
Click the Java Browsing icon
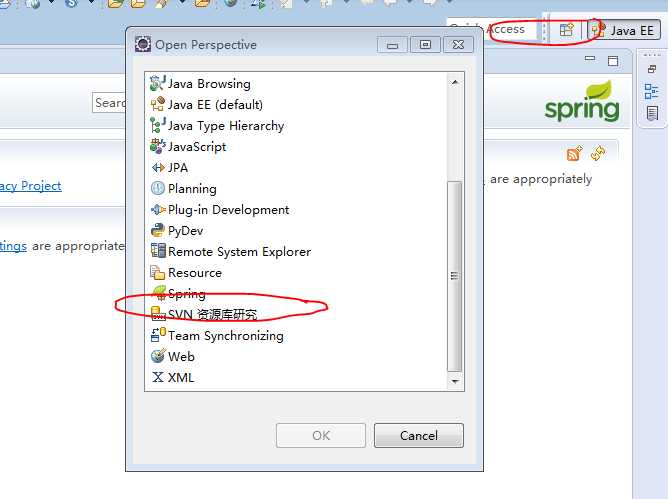(157, 83)
